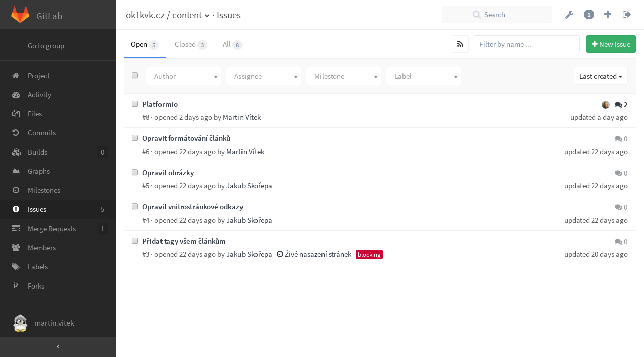Click the ok1kvk.cz group breadcrumb
This screenshot has height=357, width=644.
click(x=145, y=15)
